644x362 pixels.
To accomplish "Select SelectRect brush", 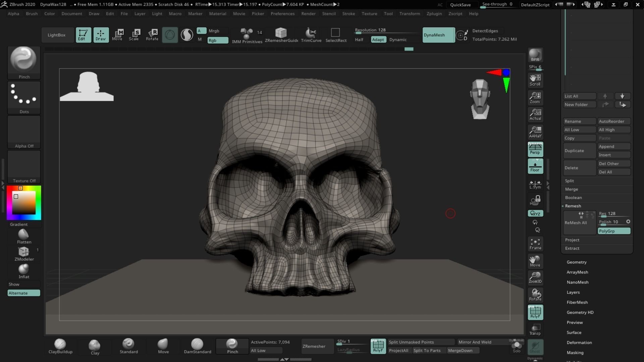I will 336,35.
